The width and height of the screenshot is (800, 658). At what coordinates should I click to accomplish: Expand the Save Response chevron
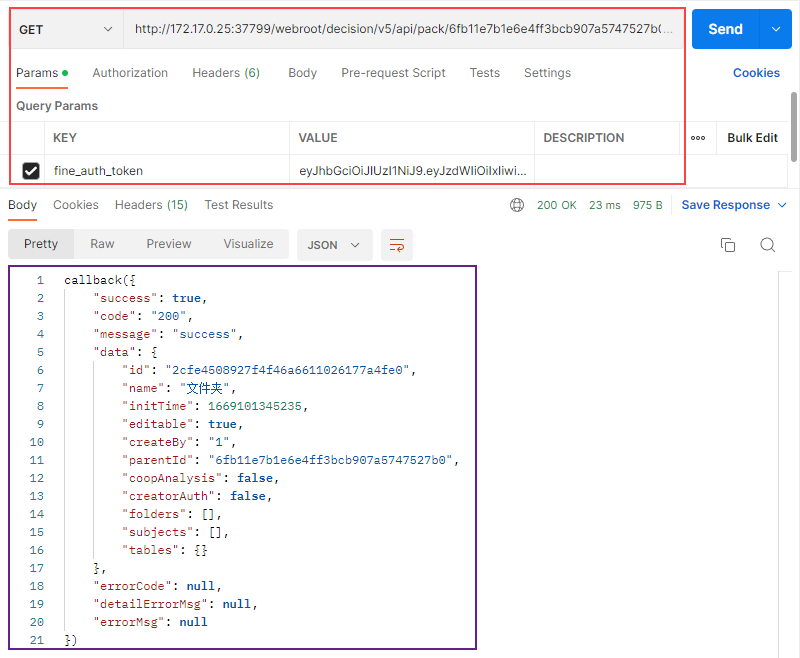(782, 205)
